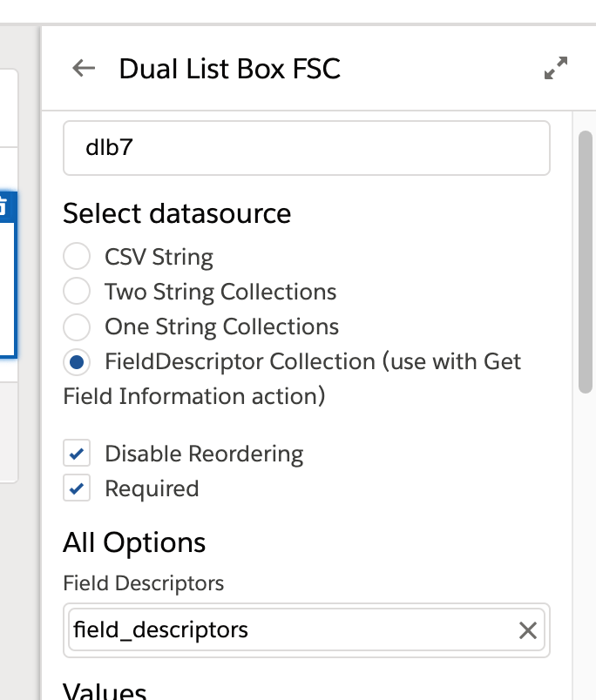Select the highlighted component on the canvas
Viewport: 596px width, 700px height.
[8, 287]
